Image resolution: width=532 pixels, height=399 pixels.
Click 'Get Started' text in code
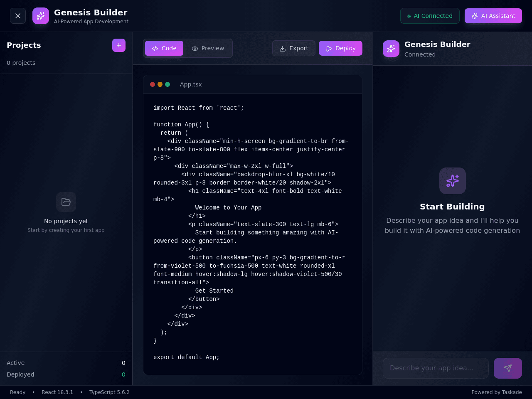214,291
